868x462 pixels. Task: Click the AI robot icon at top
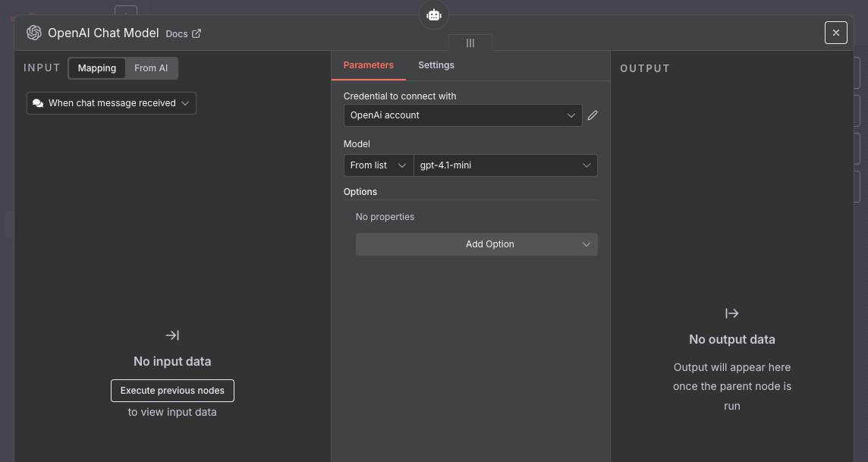(x=433, y=15)
